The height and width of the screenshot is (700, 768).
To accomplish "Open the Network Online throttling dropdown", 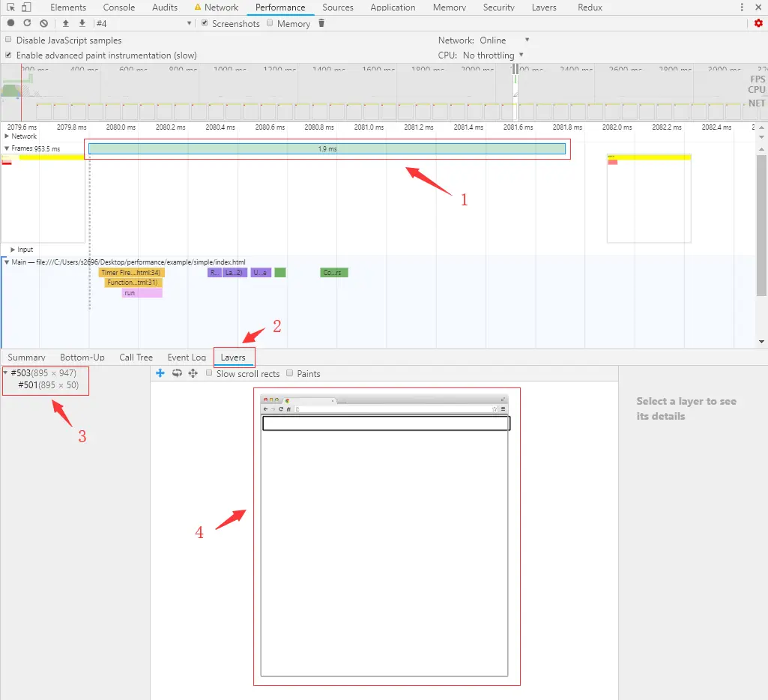I will point(504,40).
